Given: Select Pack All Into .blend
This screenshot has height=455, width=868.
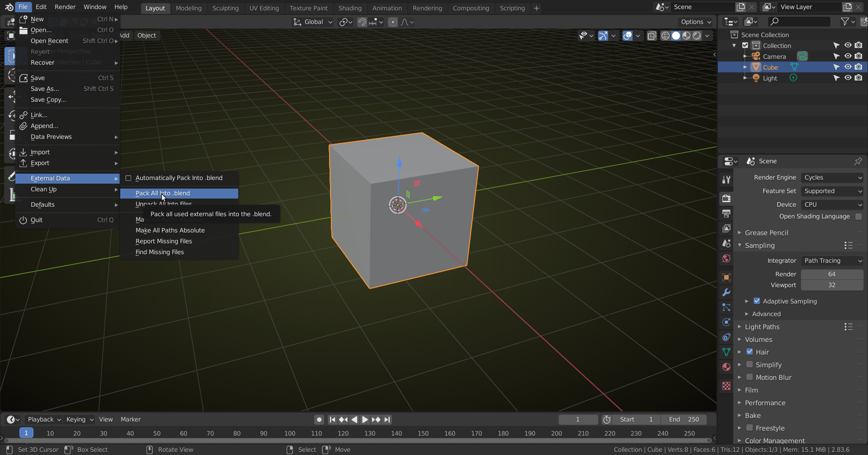Looking at the screenshot, I should (x=179, y=194).
